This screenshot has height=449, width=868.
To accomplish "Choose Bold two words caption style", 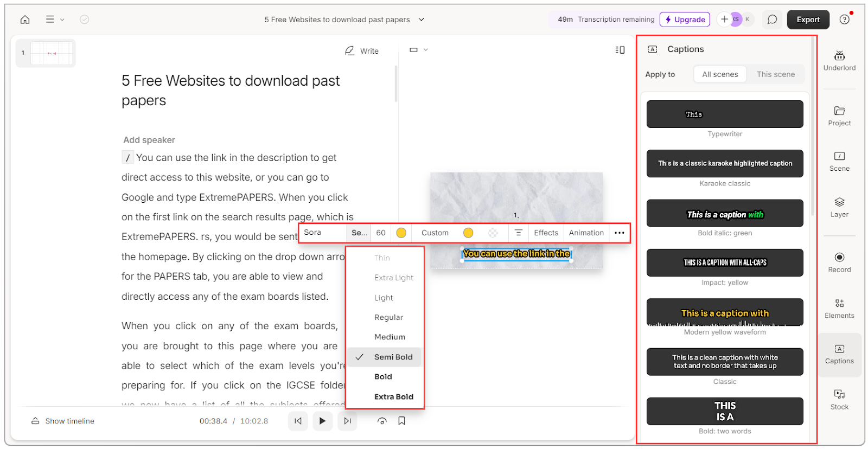I will pyautogui.click(x=725, y=411).
